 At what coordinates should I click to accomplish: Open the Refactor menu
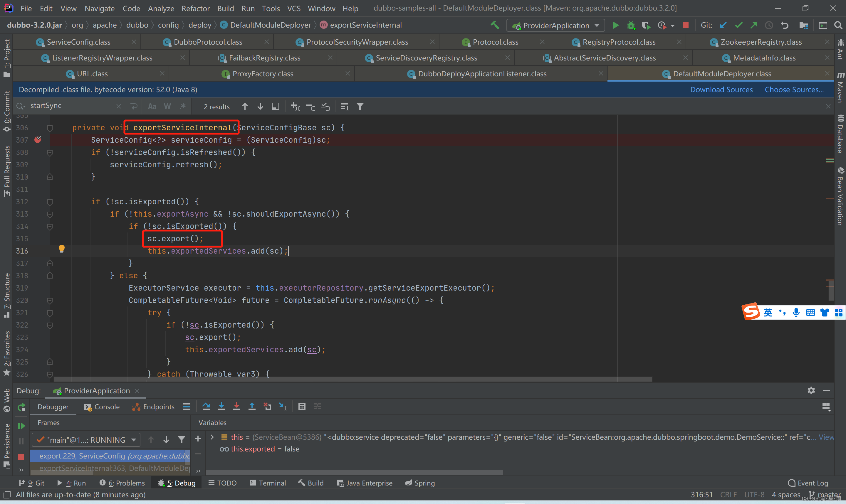[x=195, y=8]
